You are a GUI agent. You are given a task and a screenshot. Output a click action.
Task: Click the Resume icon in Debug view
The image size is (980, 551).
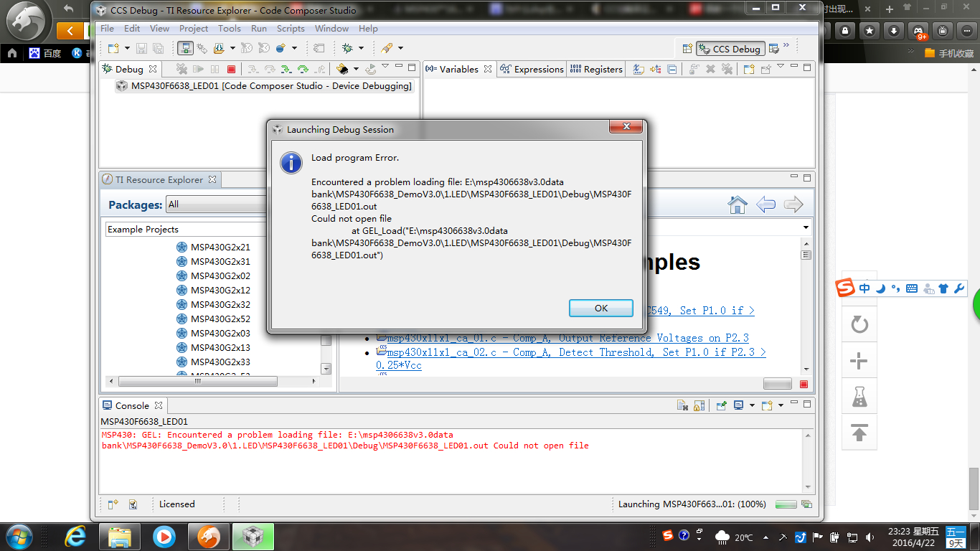point(198,70)
